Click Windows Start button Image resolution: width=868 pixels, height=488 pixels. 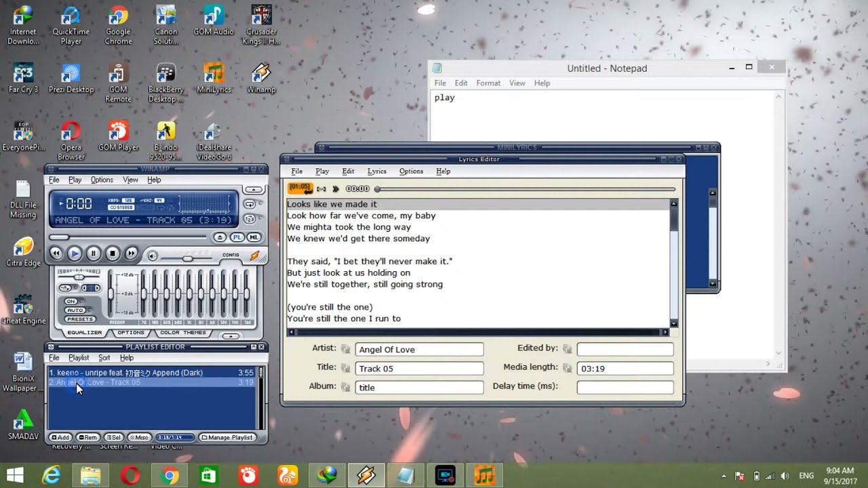tap(14, 476)
